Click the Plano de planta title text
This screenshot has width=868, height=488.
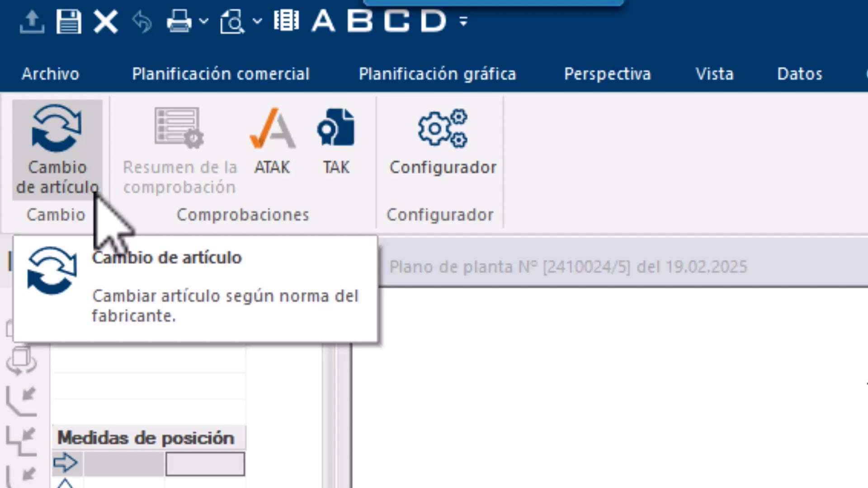pyautogui.click(x=568, y=267)
